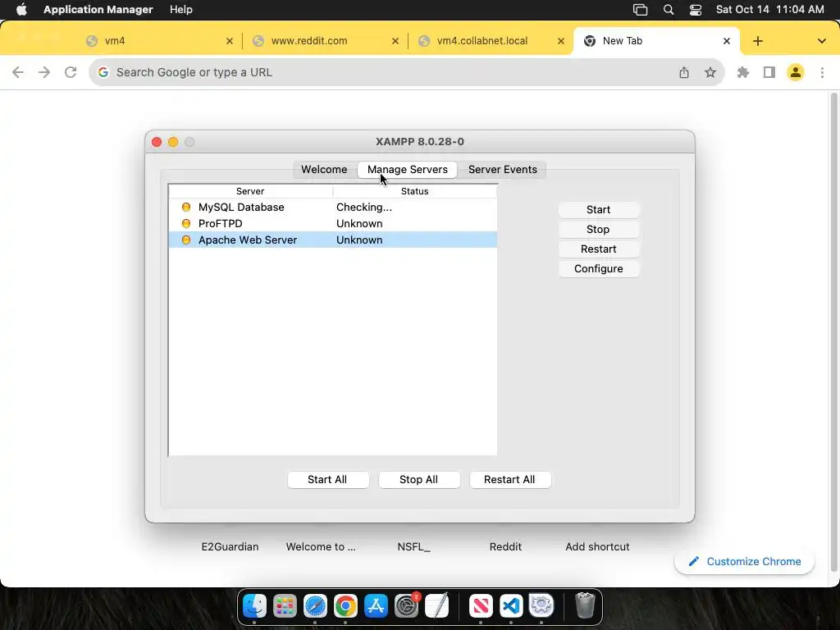This screenshot has width=840, height=630.
Task: Open the "Welcome to ..." shortcut
Action: [321, 546]
